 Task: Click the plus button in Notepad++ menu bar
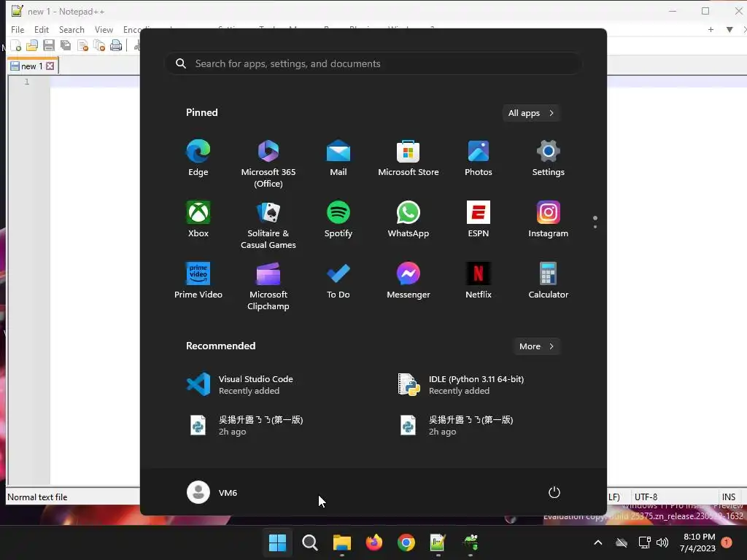point(711,29)
